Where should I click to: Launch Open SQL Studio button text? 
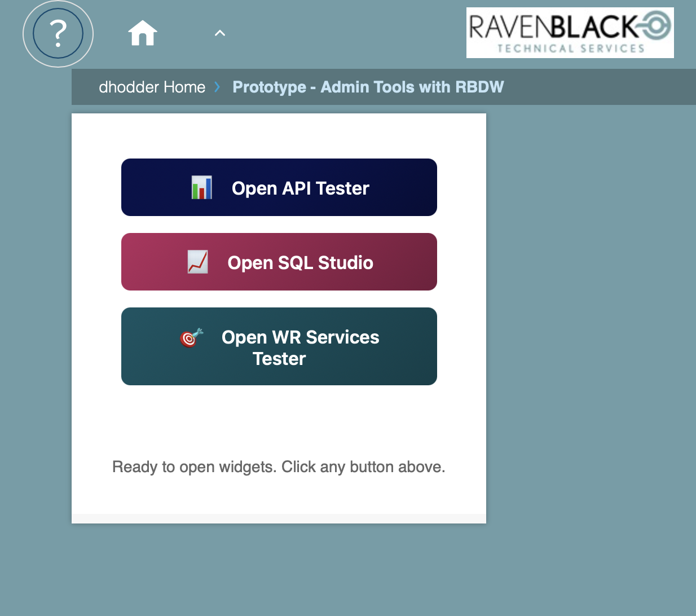pyautogui.click(x=300, y=262)
